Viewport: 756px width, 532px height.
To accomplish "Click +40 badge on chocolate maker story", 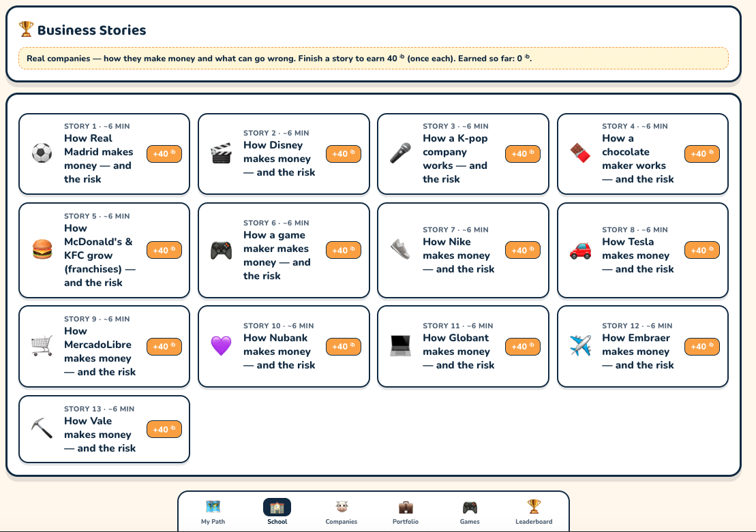I will 702,154.
